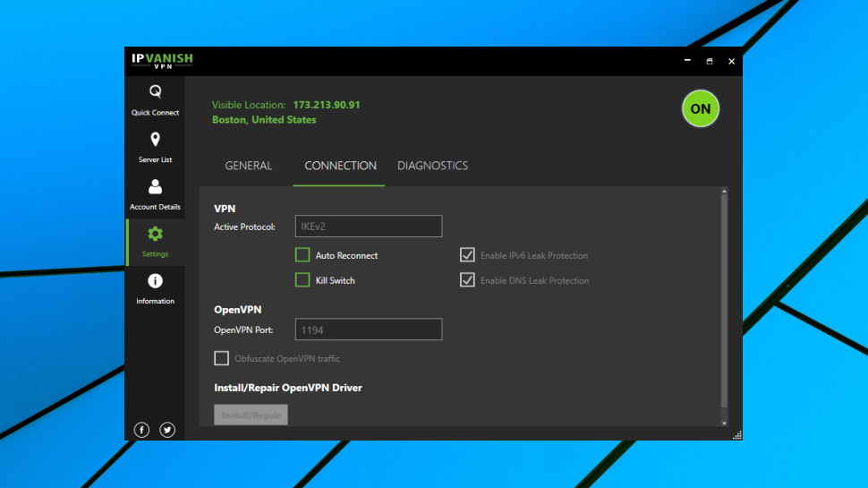Maximize the IPVanish window
The width and height of the screenshot is (868, 488).
[x=709, y=61]
